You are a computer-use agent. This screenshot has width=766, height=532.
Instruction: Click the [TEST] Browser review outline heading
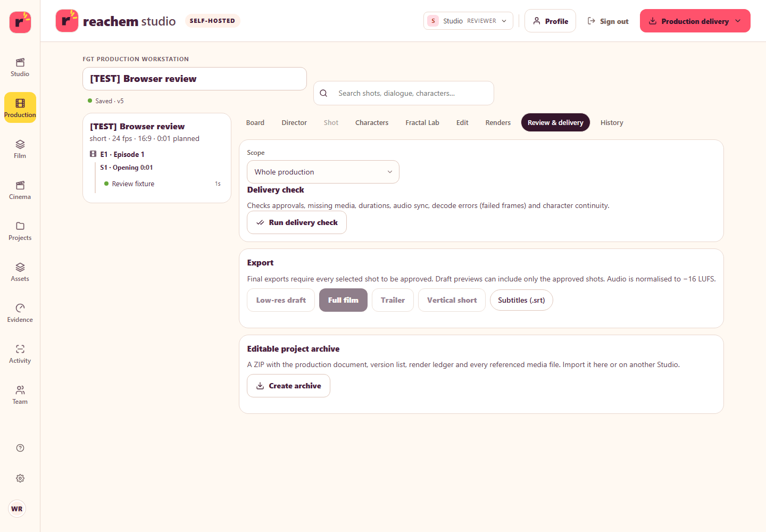137,126
